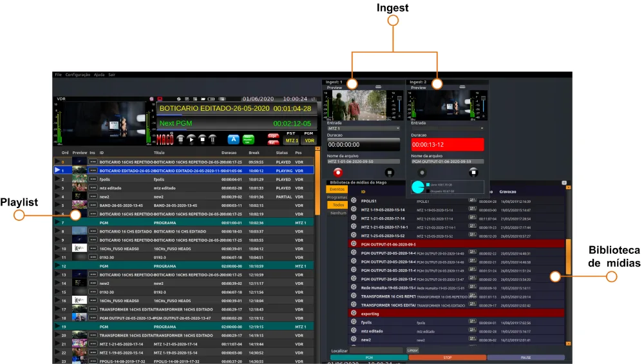
Task: Click the playlist Stop transport button
Action: [x=202, y=140]
